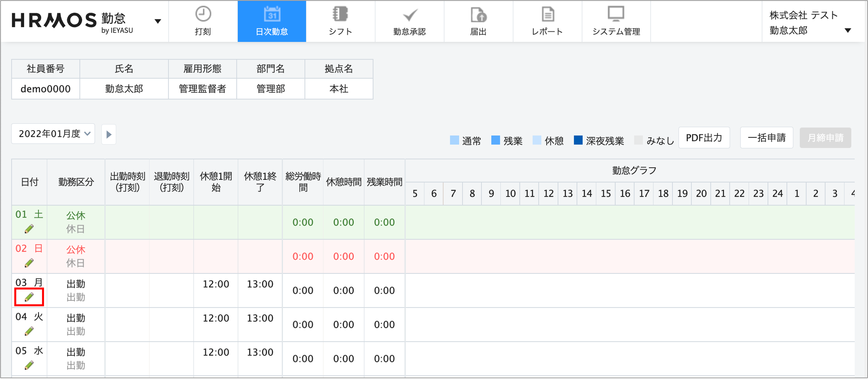Open レポート from the top navigation
Screen dimensions: 868x379
pyautogui.click(x=547, y=21)
